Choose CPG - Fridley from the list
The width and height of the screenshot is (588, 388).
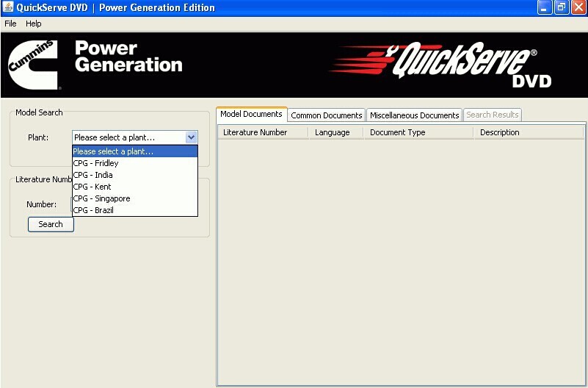(x=135, y=163)
